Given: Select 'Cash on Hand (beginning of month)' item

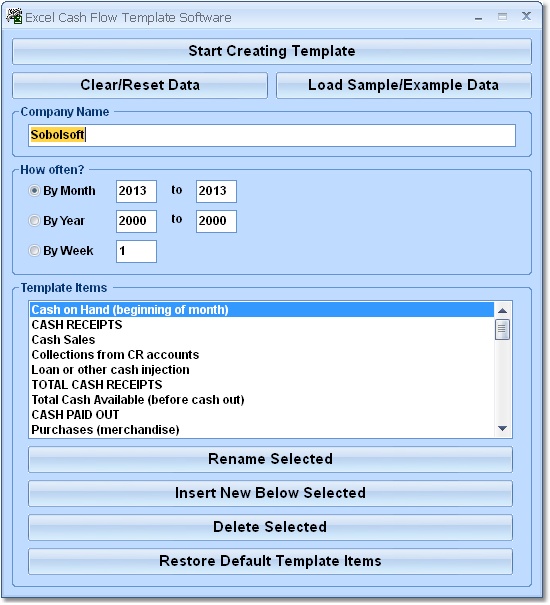Looking at the screenshot, I should (x=262, y=310).
